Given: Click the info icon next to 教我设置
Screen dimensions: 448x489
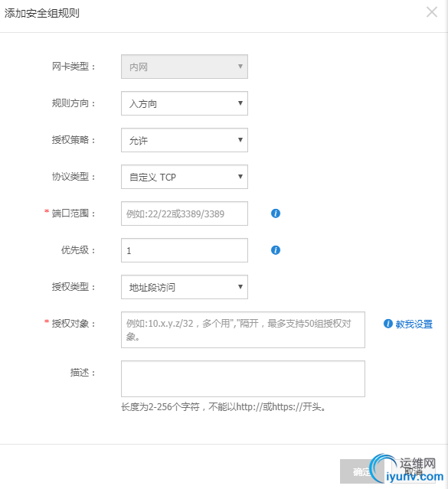Looking at the screenshot, I should 388,324.
